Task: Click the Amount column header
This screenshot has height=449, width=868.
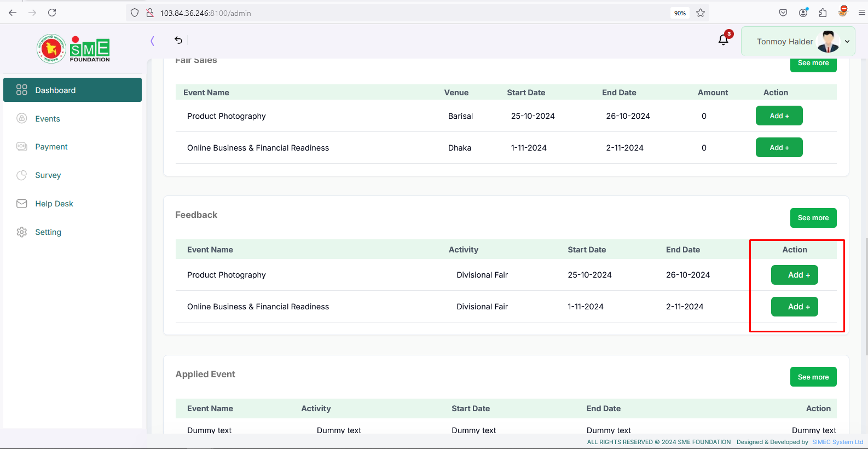Action: [713, 93]
